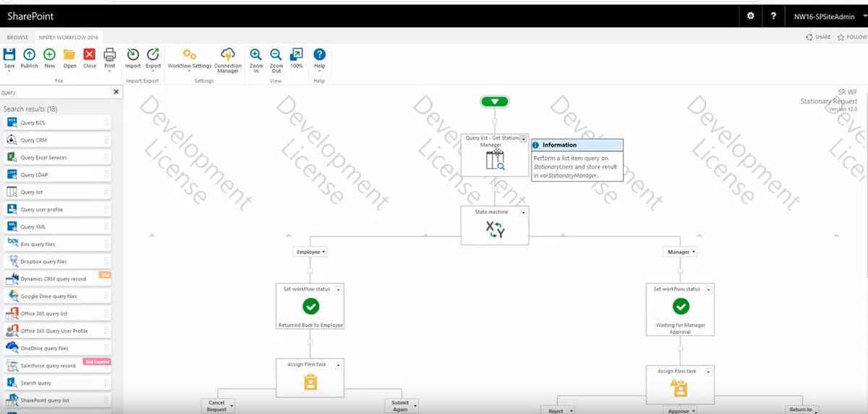Switch to the BROWSE ribbon tab

(x=17, y=37)
